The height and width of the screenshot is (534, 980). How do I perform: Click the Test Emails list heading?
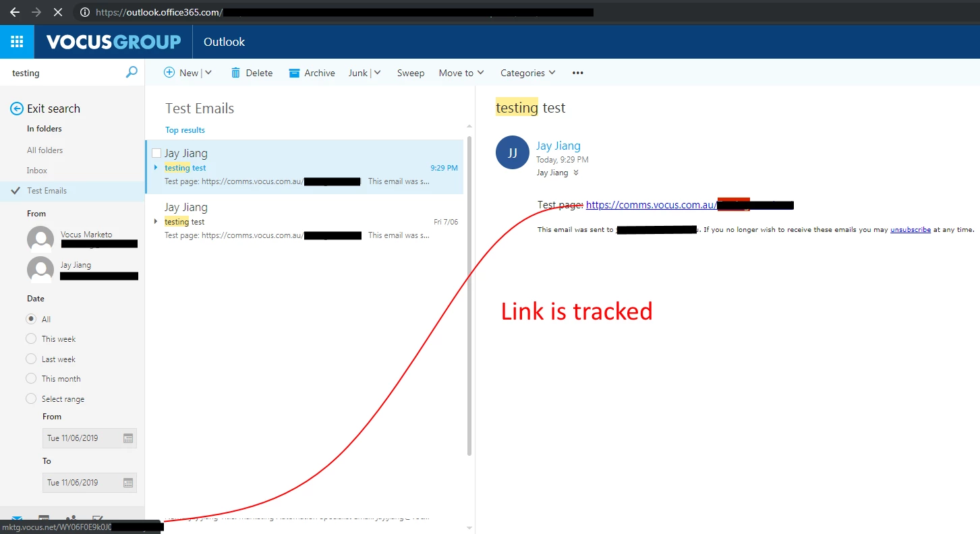(200, 109)
